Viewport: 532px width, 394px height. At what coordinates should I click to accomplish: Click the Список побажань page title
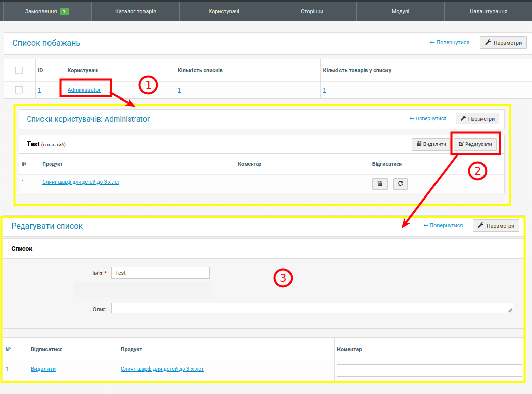coord(46,43)
